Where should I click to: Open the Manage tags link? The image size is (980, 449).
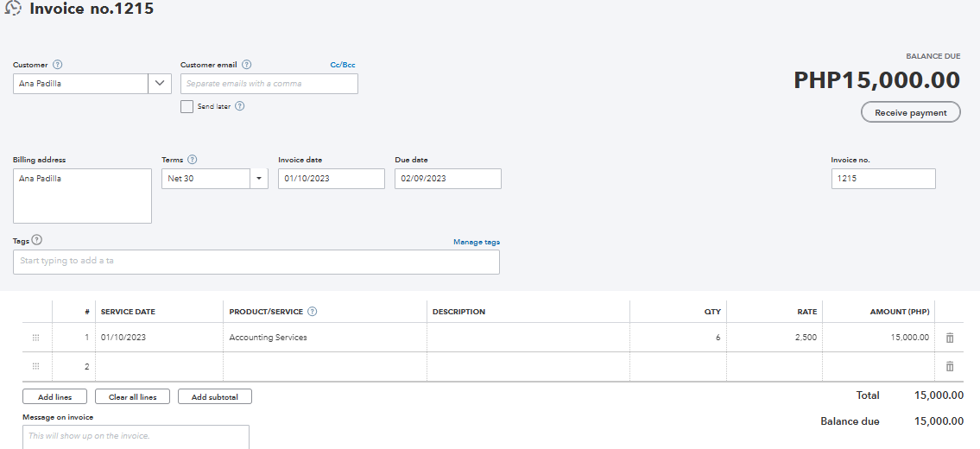coord(477,242)
